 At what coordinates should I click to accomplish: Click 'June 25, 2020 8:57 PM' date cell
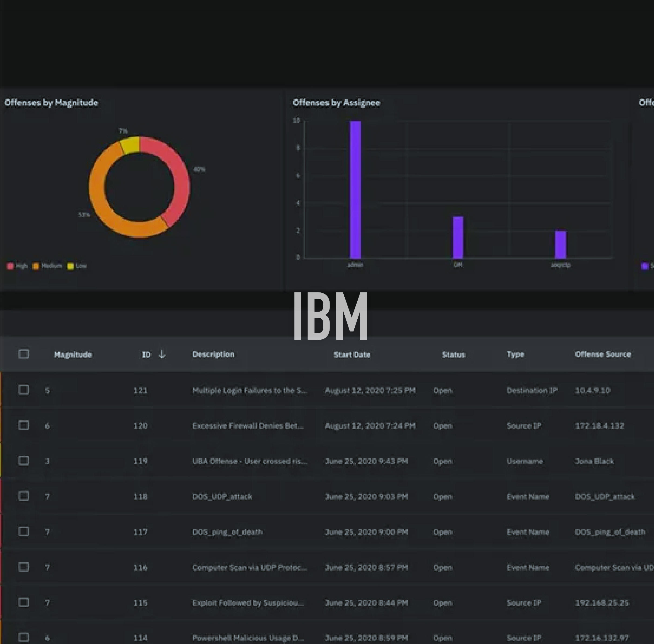[366, 567]
